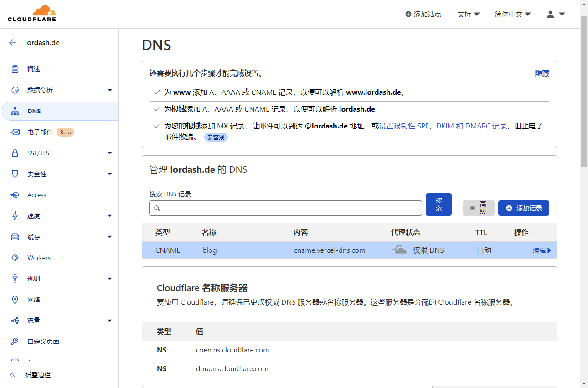Image resolution: width=588 pixels, height=388 pixels.
Task: Click the 概述 clipboard icon
Action: point(15,69)
